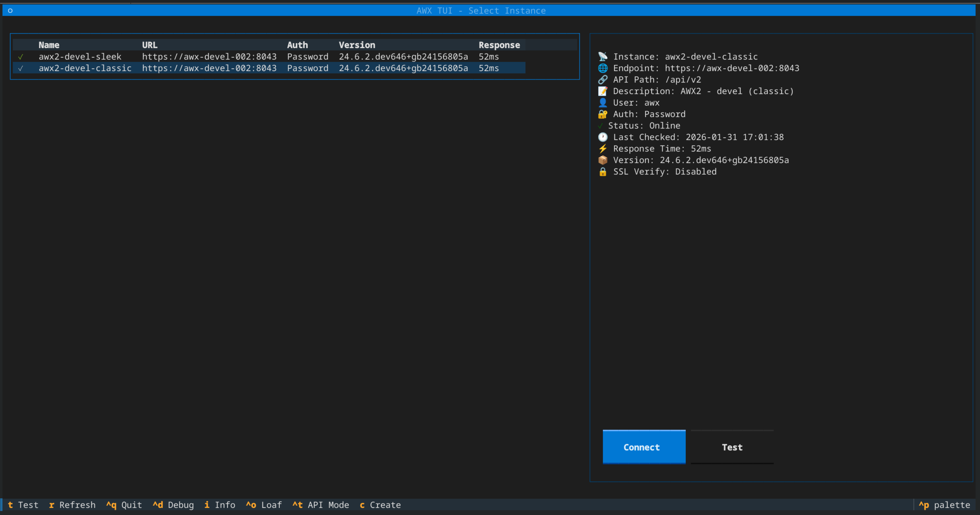The width and height of the screenshot is (980, 515).
Task: Click Password cell in awx2-devel-sleek row
Action: 308,57
